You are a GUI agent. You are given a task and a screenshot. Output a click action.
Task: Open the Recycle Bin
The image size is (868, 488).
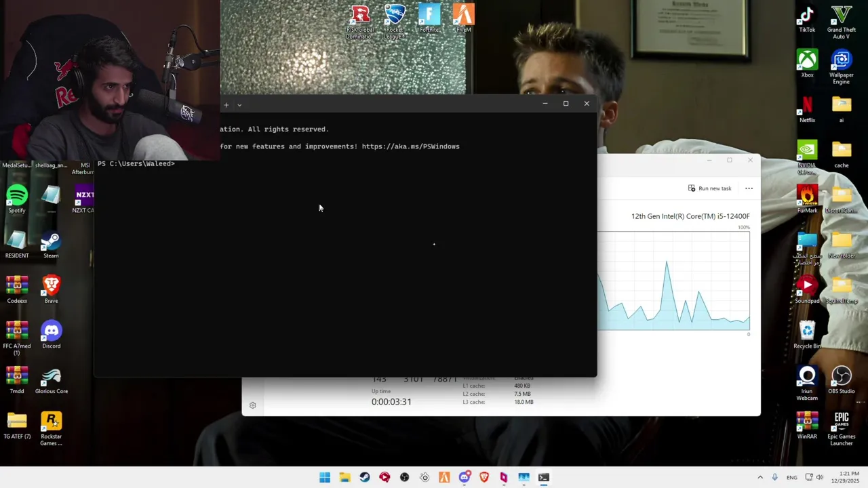click(x=807, y=335)
